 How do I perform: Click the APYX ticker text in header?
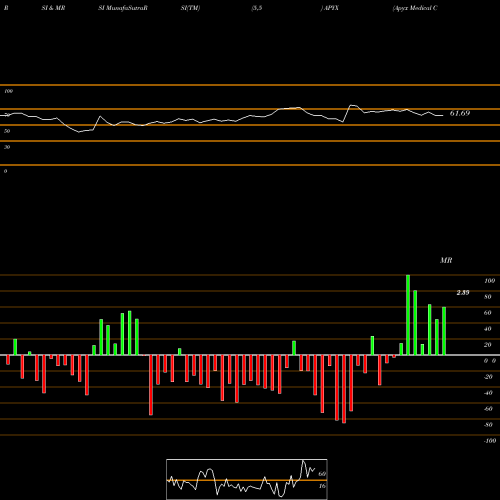pos(331,8)
